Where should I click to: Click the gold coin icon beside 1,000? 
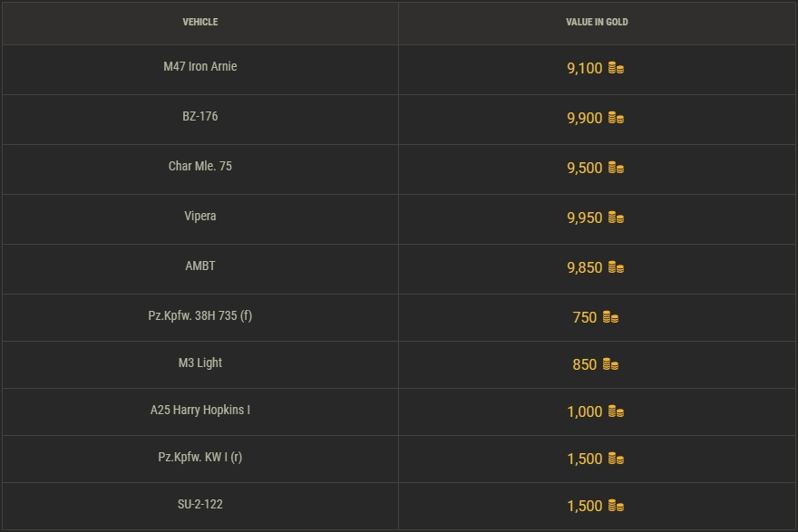pyautogui.click(x=616, y=412)
